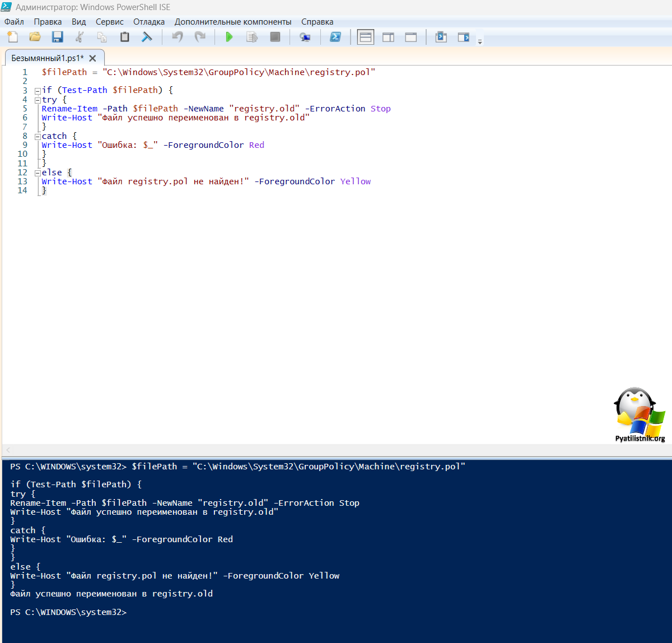The width and height of the screenshot is (672, 643).
Task: Toggle the maximized script pane layout
Action: point(411,37)
